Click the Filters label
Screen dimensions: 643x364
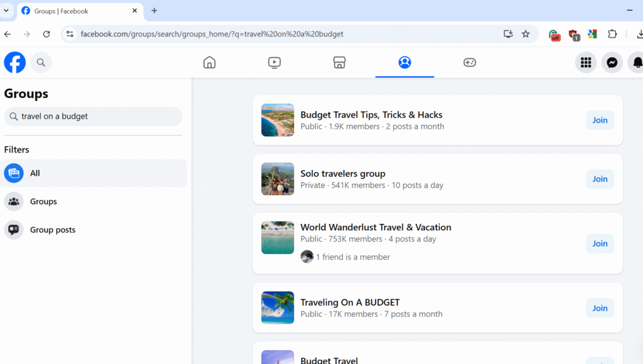tap(16, 149)
